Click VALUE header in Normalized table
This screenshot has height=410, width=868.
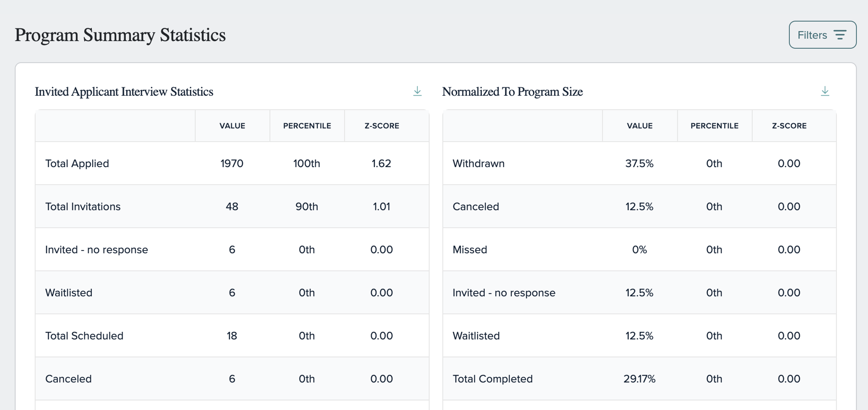click(640, 126)
